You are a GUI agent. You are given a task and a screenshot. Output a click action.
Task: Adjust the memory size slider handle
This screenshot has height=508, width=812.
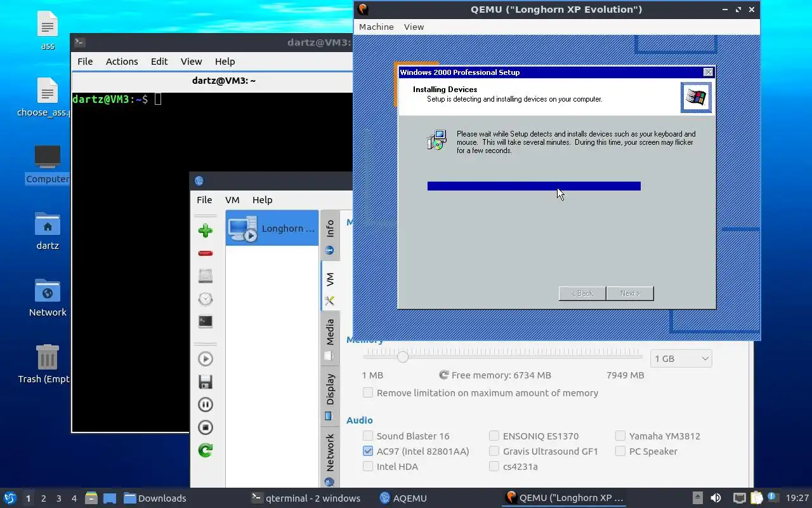tap(403, 357)
